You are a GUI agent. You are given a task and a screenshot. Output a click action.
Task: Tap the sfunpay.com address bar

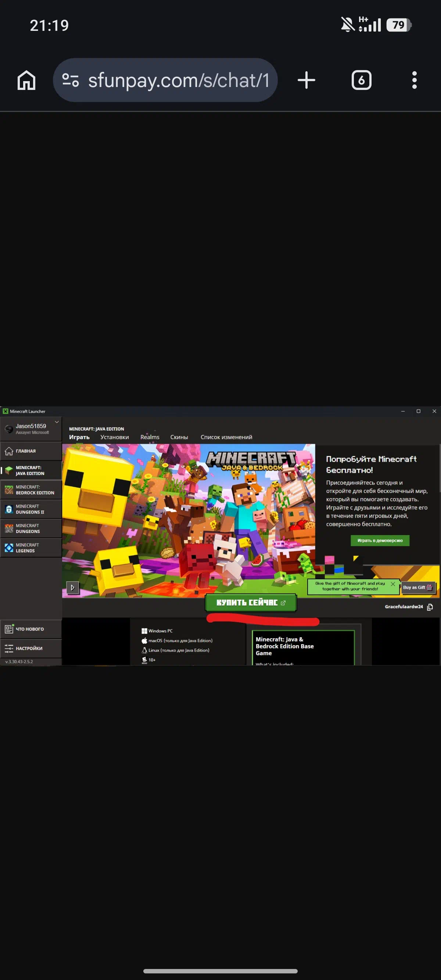coord(178,80)
